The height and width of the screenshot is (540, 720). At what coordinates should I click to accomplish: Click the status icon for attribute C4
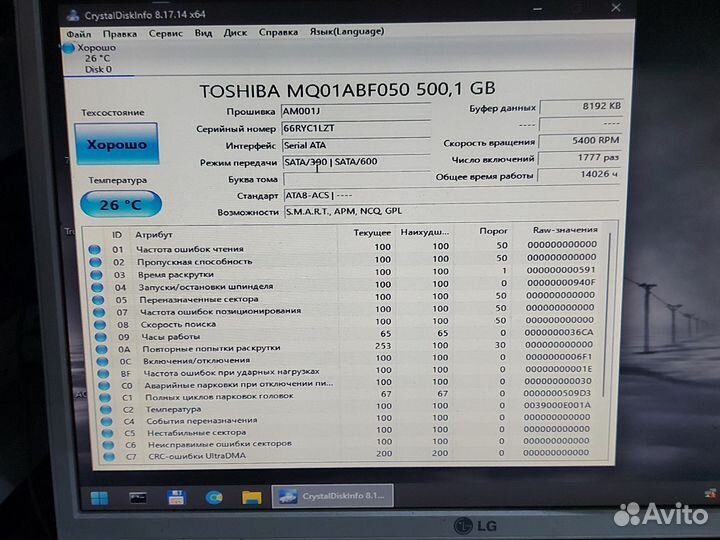click(107, 422)
